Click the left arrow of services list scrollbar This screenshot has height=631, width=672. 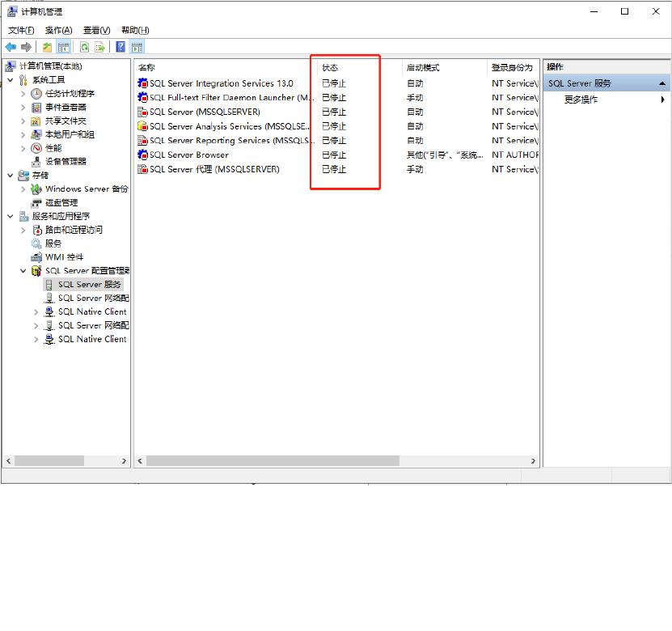click(x=140, y=461)
